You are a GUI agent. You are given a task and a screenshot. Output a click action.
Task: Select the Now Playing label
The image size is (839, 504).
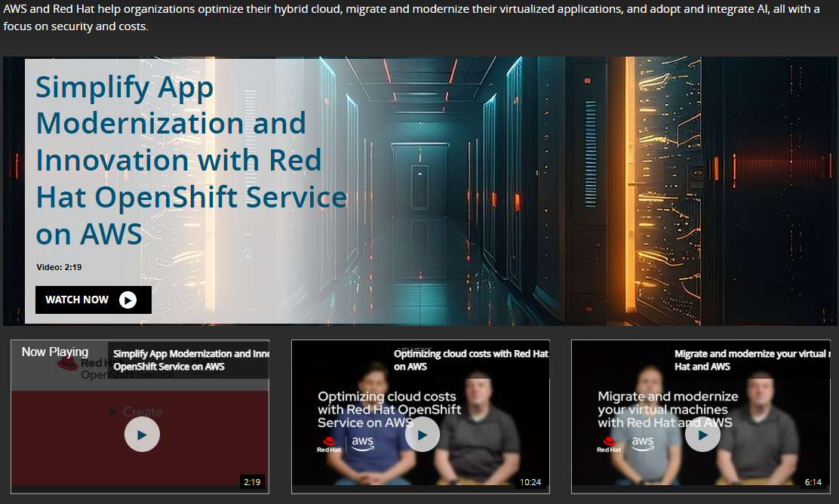click(55, 352)
